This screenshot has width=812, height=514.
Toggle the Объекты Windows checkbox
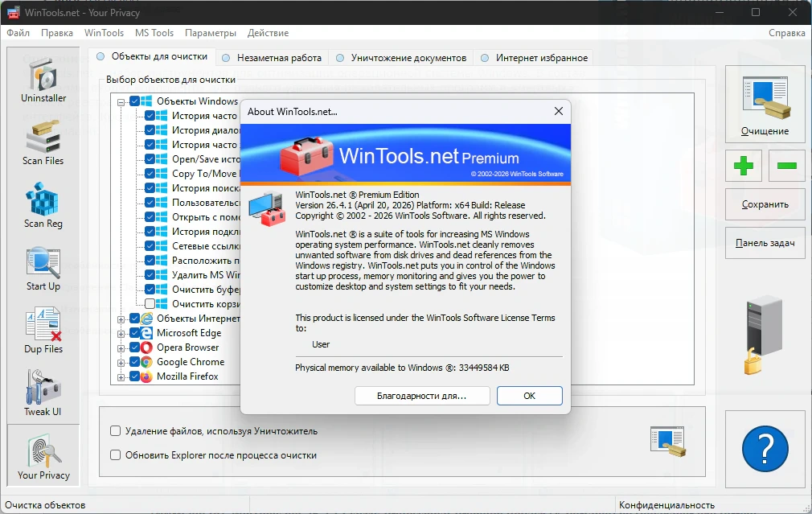point(134,101)
